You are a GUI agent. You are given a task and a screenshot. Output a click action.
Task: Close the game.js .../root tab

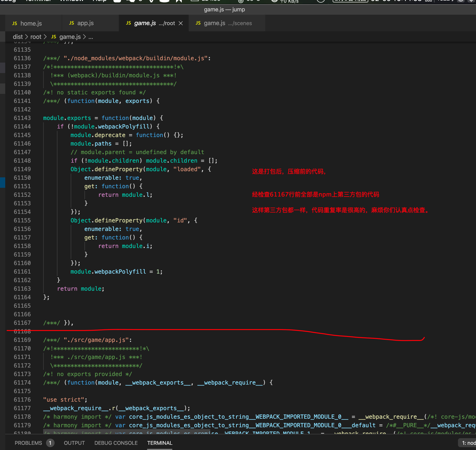tap(181, 23)
